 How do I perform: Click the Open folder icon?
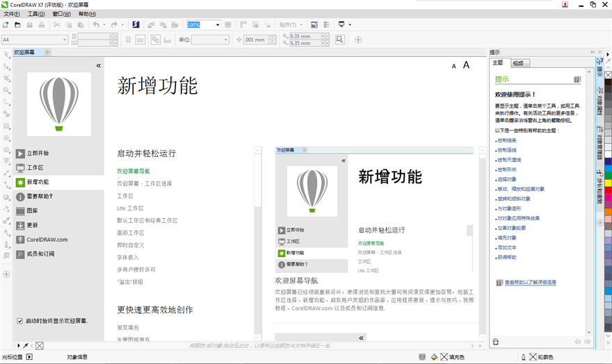pyautogui.click(x=17, y=24)
